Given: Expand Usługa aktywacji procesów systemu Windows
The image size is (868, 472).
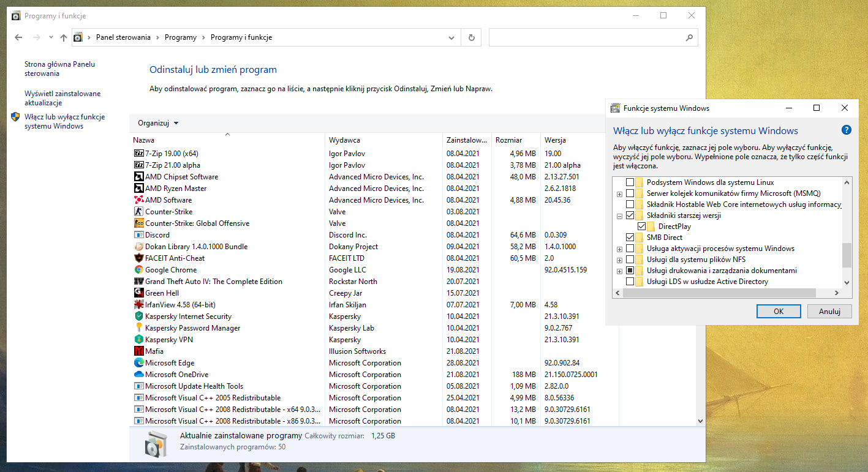Looking at the screenshot, I should pos(619,249).
